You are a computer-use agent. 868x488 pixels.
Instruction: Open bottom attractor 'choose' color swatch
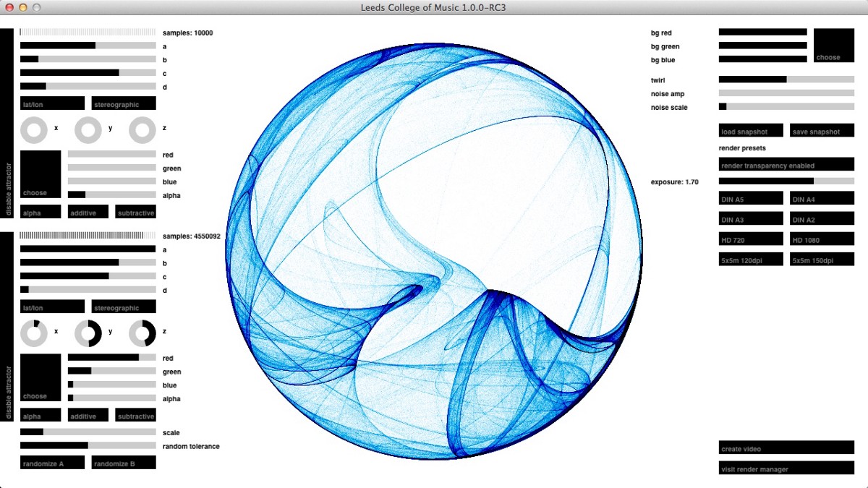(41, 377)
